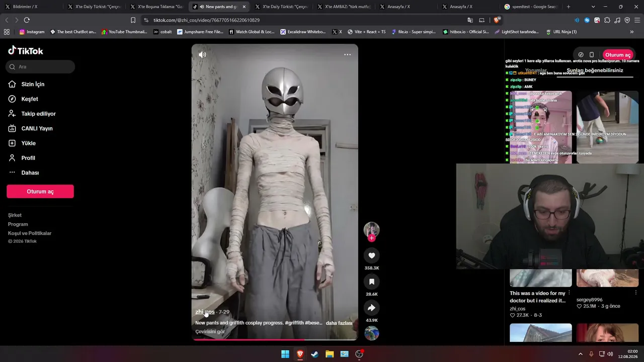Image resolution: width=644 pixels, height=362 pixels.
Task: Open Steam from the taskbar
Action: pos(314,354)
